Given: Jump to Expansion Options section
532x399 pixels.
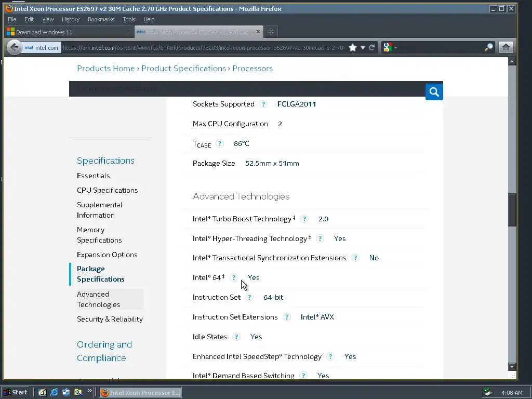Looking at the screenshot, I should 107,255.
